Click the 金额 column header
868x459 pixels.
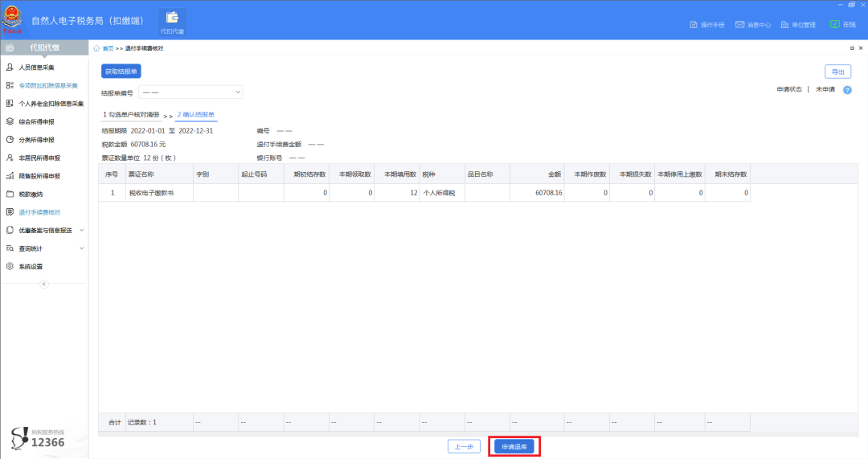coord(538,174)
